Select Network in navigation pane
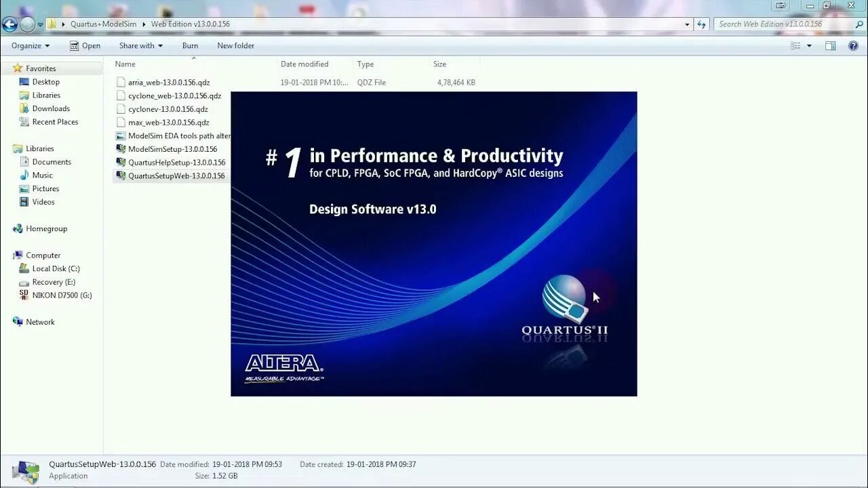The image size is (868, 488). (x=40, y=322)
